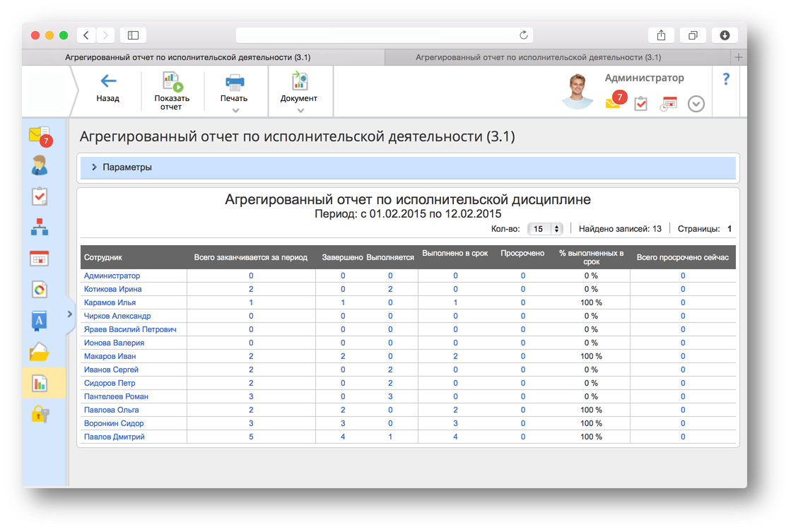
Task: Click page number 1 next to Страницы
Action: (730, 229)
